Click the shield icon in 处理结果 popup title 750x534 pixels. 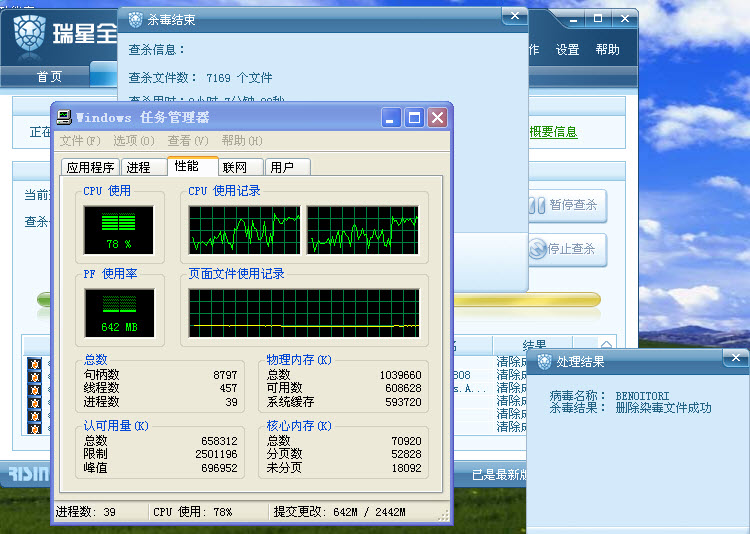click(x=544, y=361)
